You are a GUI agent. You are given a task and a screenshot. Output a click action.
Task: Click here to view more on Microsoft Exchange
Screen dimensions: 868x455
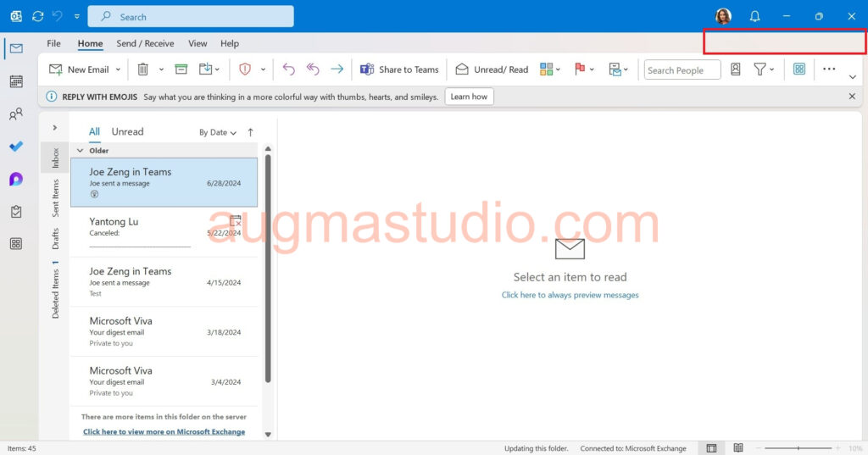pyautogui.click(x=164, y=431)
